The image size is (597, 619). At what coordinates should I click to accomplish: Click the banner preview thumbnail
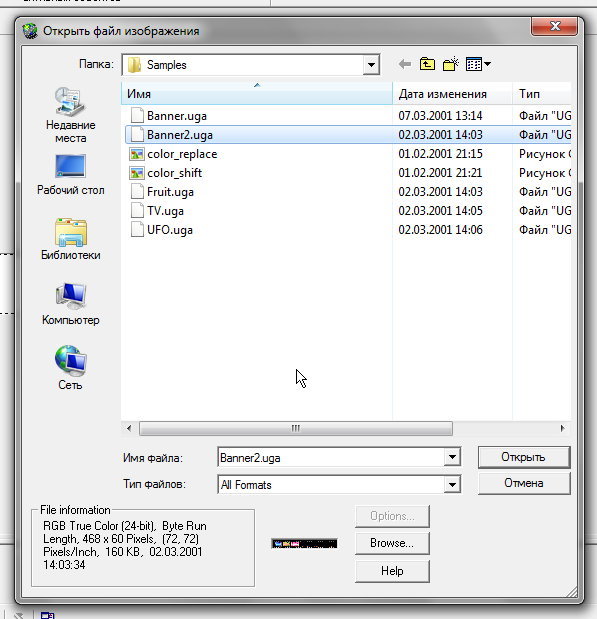coord(304,544)
